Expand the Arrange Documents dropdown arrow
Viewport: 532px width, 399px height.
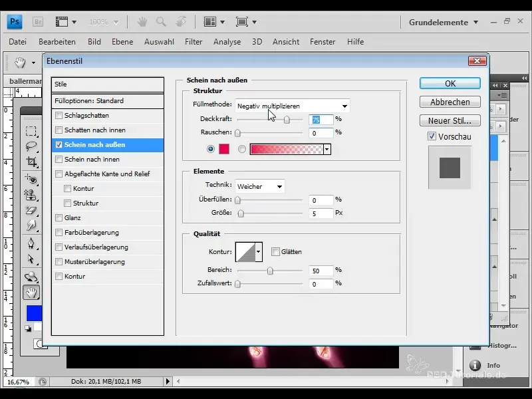[x=222, y=23]
